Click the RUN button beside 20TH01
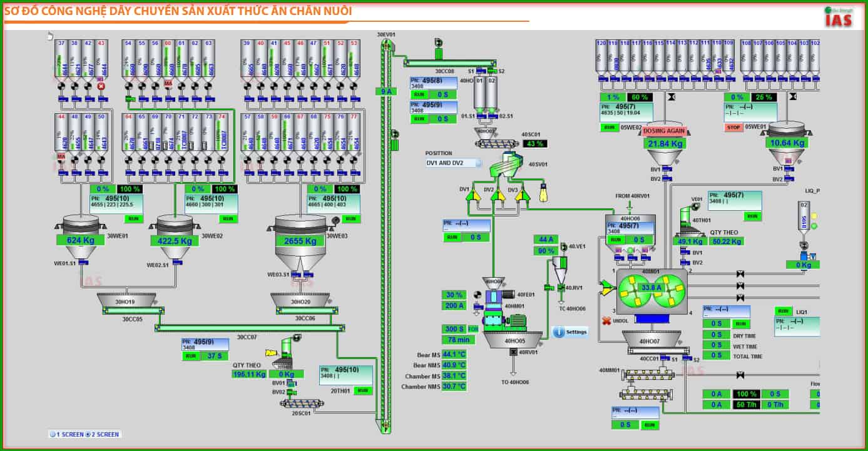Viewport: 868px width, 451px height. coord(362,390)
